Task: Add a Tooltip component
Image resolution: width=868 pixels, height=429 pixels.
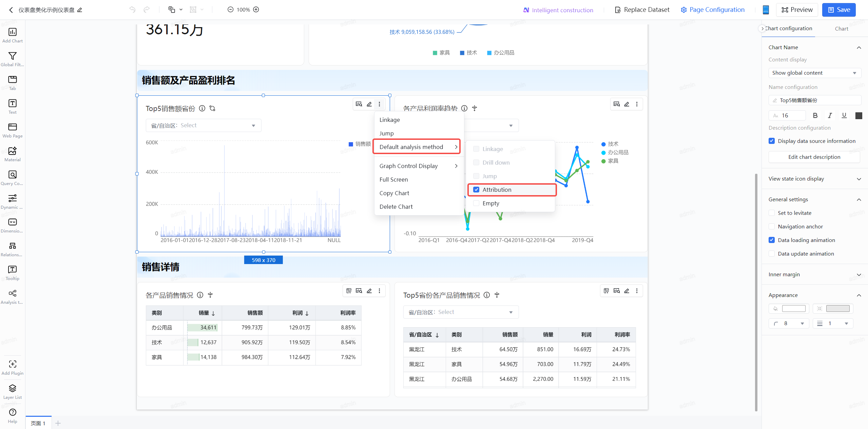Action: click(x=13, y=273)
